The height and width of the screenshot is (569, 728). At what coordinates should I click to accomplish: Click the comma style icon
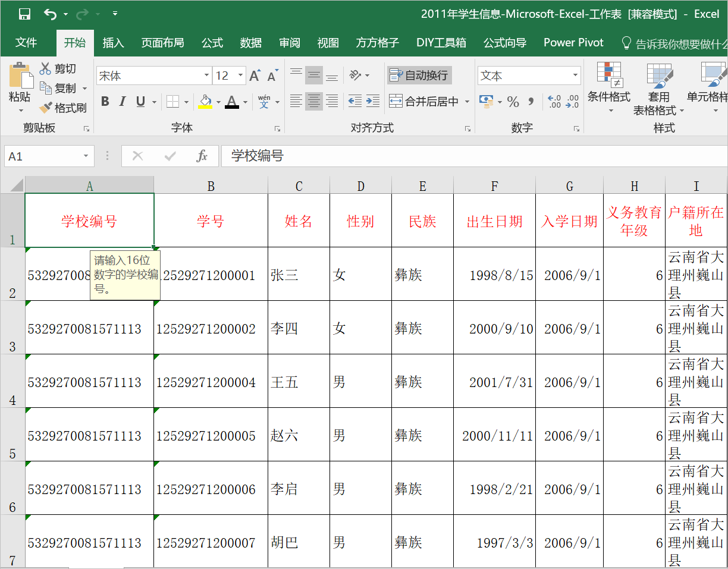(531, 101)
